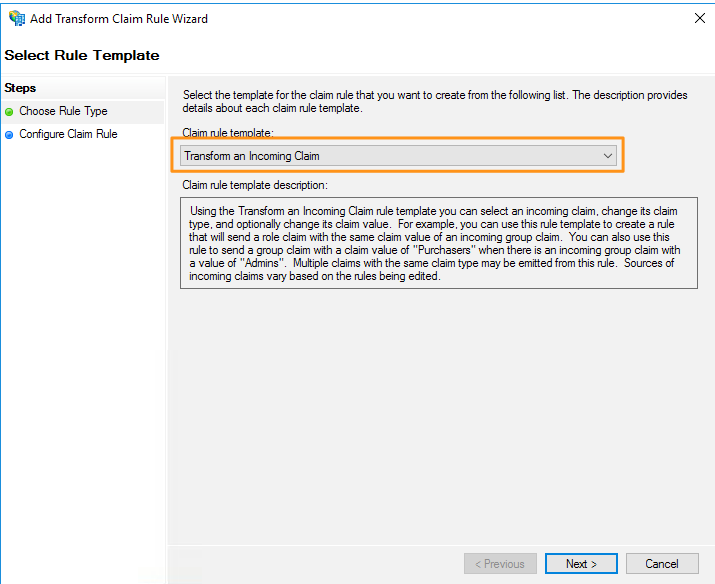Click the blue bullet beside Configure Claim Rule
The image size is (715, 584).
[x=9, y=135]
